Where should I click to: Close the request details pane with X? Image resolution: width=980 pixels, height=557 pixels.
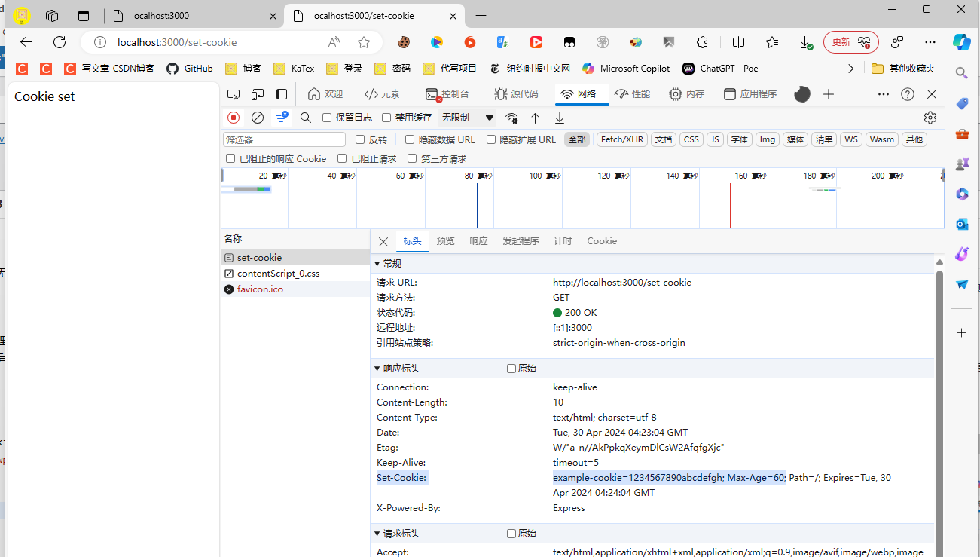[x=383, y=242]
